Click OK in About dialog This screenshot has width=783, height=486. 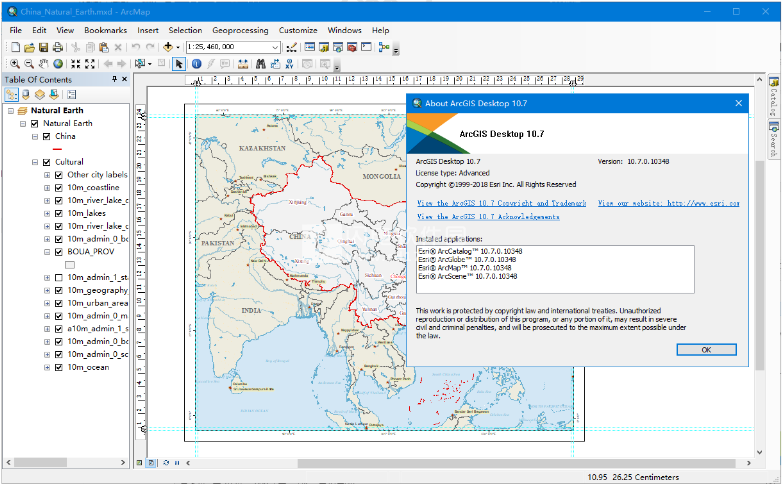pos(706,350)
